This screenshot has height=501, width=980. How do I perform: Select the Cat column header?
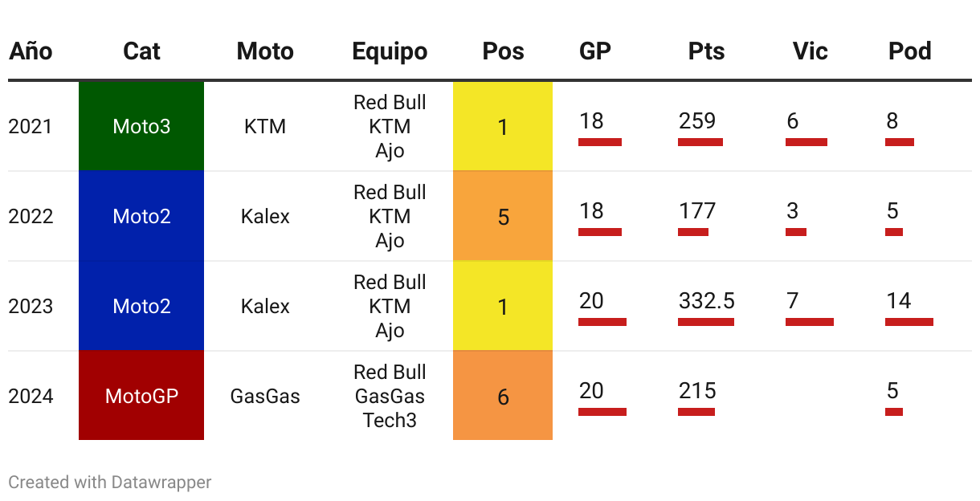tap(141, 51)
